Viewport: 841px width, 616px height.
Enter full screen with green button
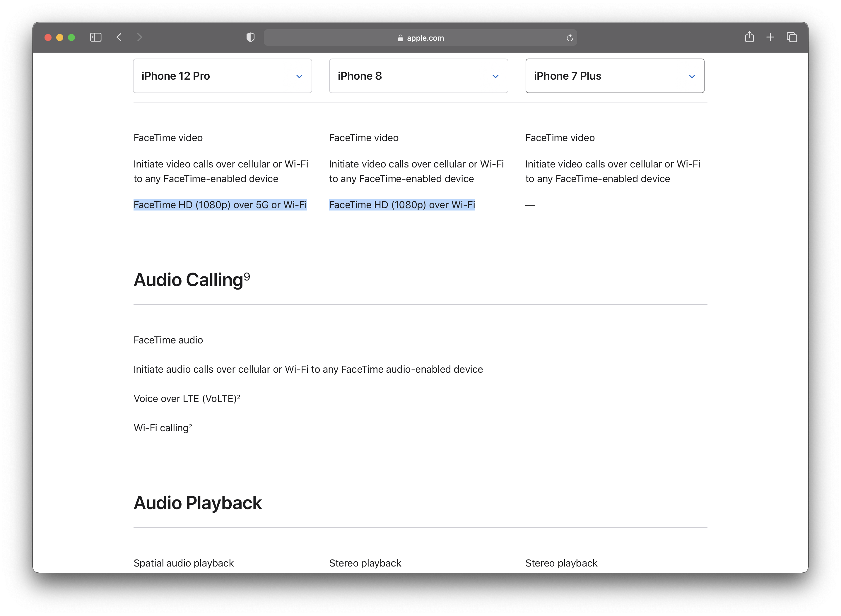coord(72,37)
